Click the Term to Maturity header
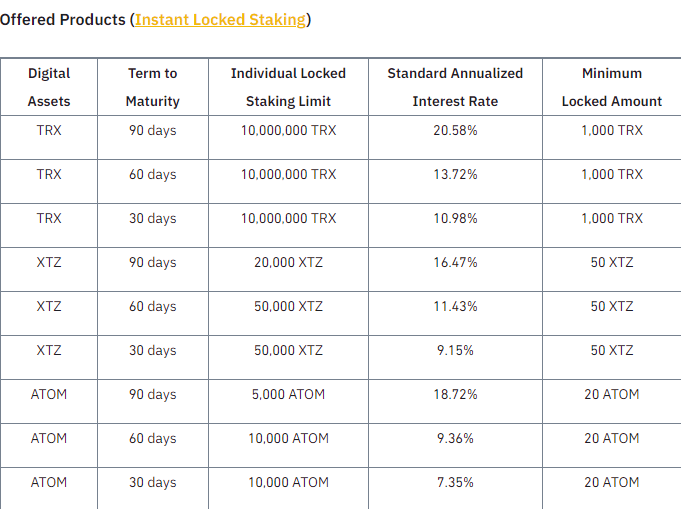The height and width of the screenshot is (509, 681). [152, 87]
